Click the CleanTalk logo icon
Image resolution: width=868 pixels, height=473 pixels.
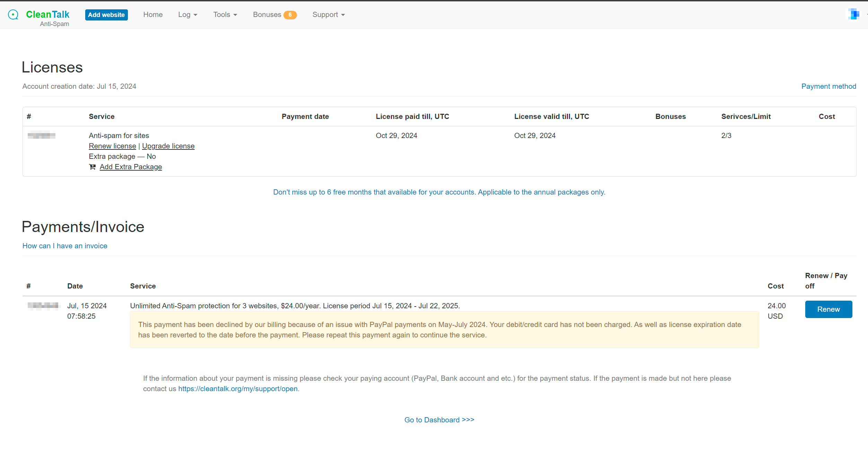click(13, 15)
